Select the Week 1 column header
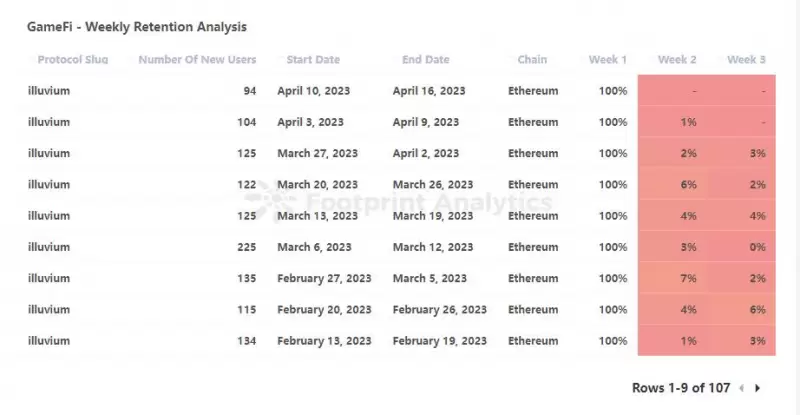The width and height of the screenshot is (800, 415). tap(608, 60)
